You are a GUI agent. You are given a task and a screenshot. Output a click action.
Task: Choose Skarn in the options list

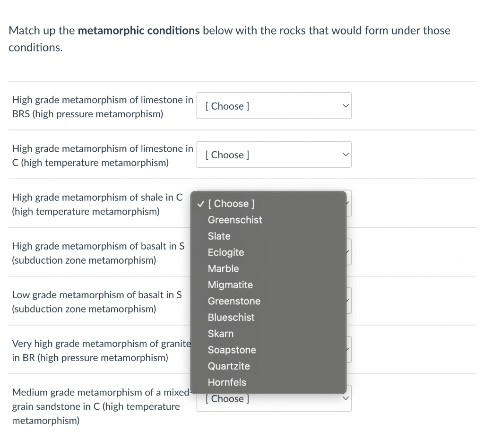click(x=221, y=334)
